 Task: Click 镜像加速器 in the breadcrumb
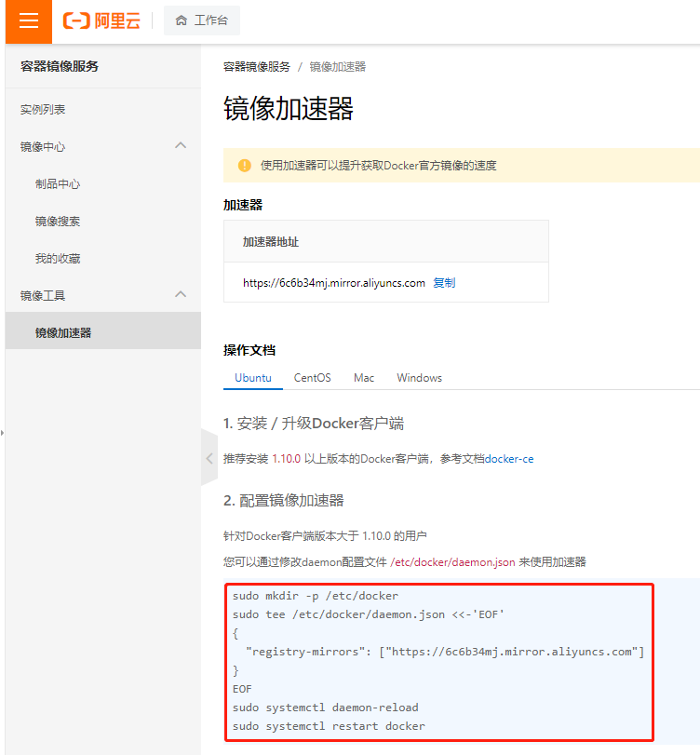tap(338, 66)
